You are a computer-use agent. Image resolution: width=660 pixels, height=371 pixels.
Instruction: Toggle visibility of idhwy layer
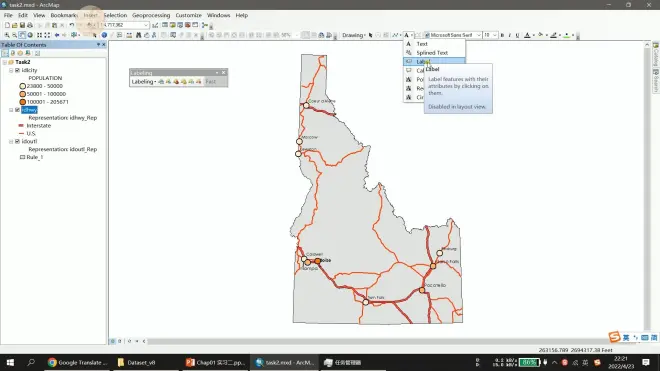click(x=17, y=110)
